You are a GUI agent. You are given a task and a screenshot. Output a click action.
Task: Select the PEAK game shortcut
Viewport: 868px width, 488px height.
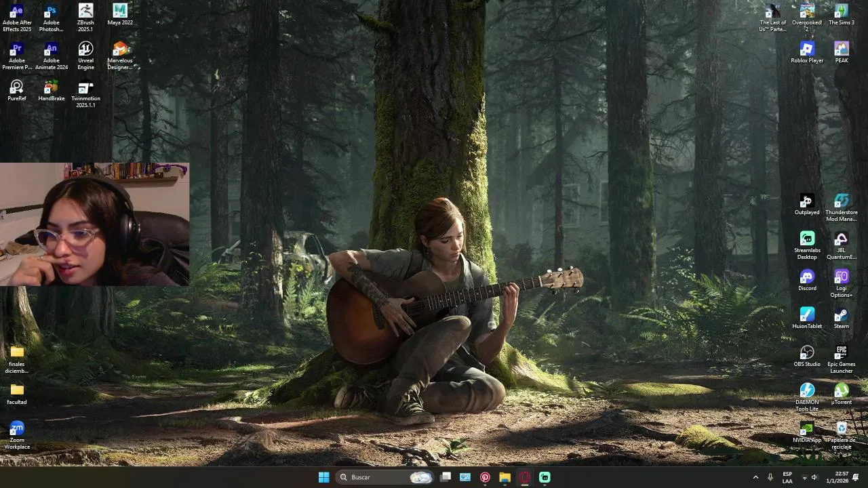click(x=842, y=53)
